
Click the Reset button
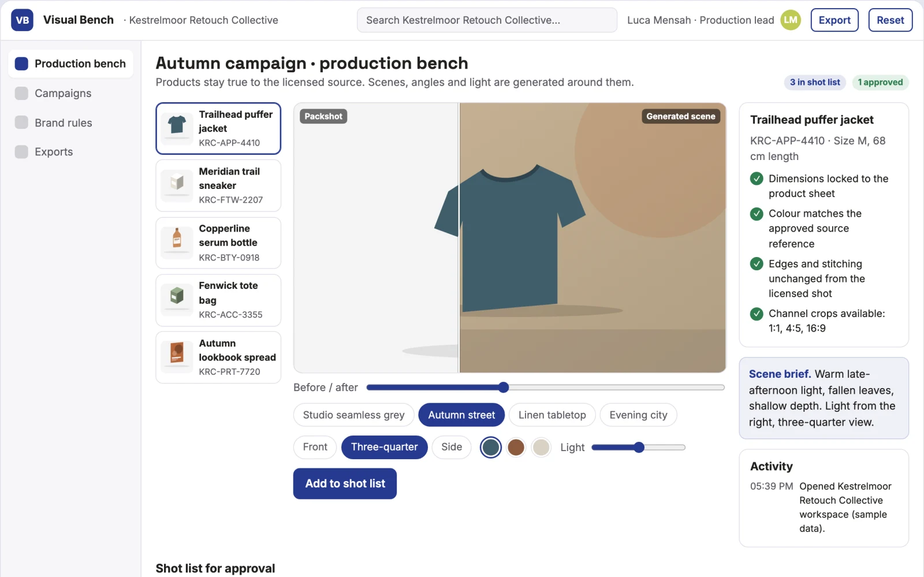pos(890,20)
